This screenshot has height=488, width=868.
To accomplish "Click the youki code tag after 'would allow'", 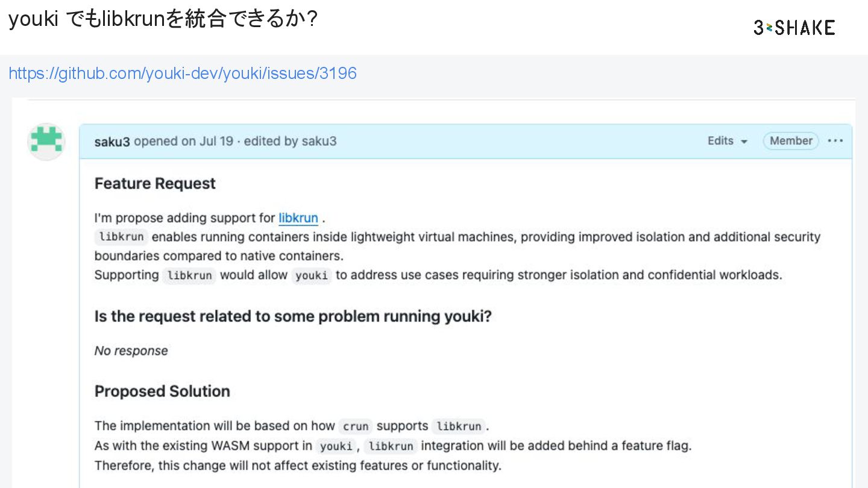I will (312, 275).
